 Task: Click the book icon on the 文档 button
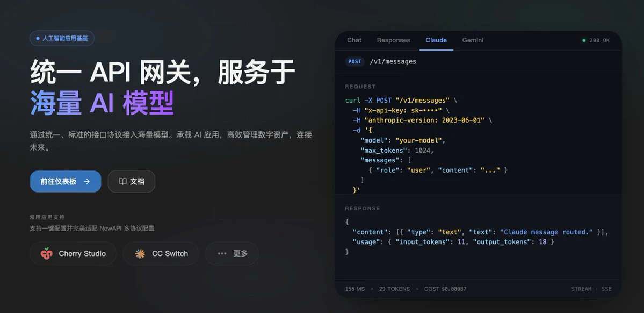tap(122, 181)
